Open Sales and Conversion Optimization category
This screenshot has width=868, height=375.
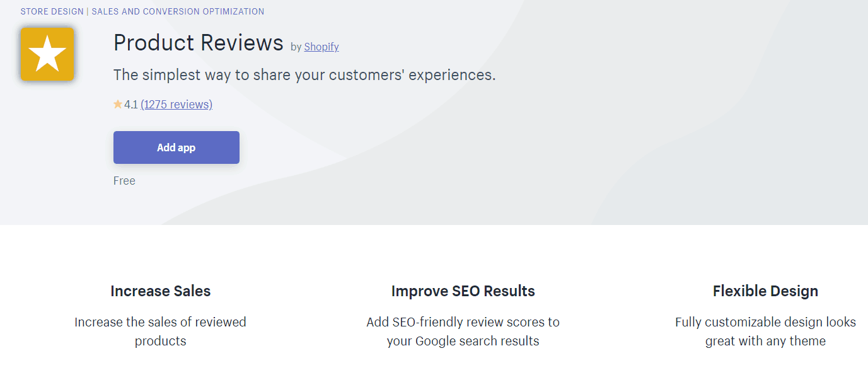(178, 11)
